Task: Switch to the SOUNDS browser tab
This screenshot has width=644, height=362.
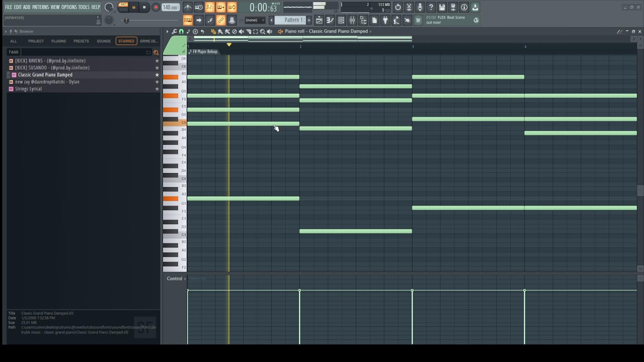Action: [x=104, y=41]
